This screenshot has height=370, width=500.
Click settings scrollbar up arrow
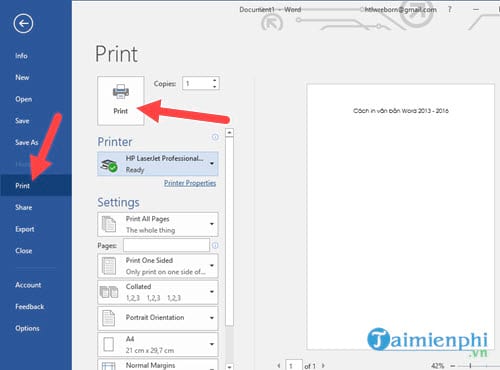point(229,133)
